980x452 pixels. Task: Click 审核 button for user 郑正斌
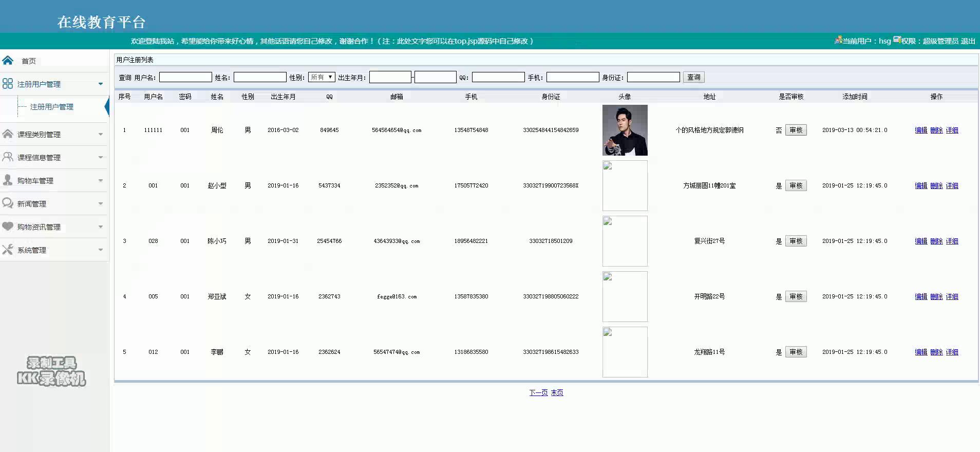796,296
